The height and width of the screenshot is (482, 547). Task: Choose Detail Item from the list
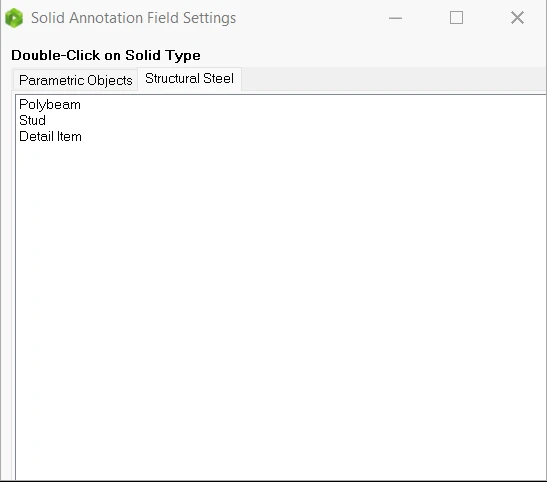(x=50, y=136)
